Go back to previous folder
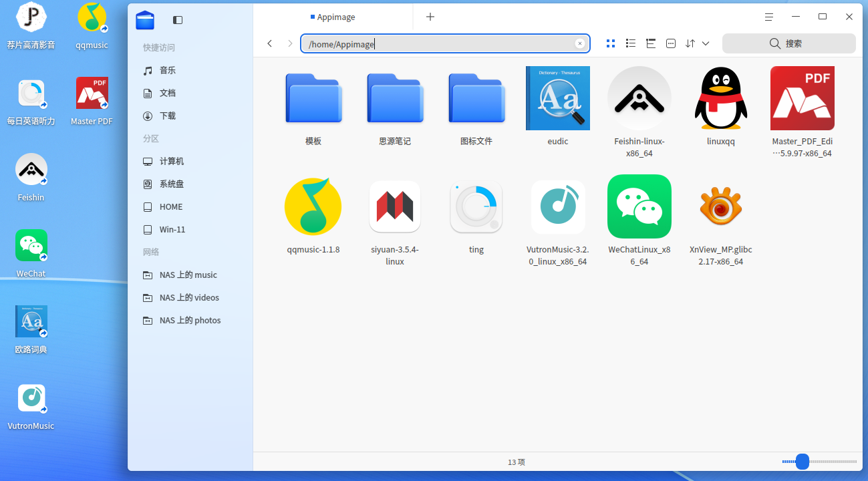The width and height of the screenshot is (868, 481). 269,43
